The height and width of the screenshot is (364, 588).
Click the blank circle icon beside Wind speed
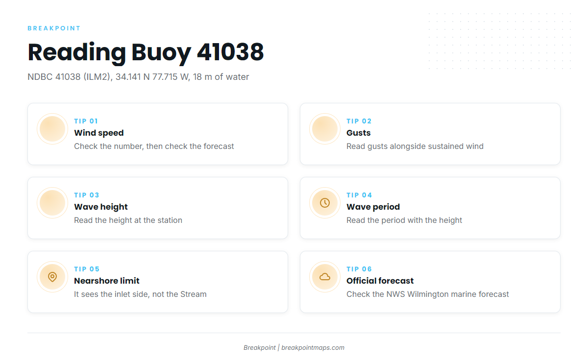tap(52, 129)
